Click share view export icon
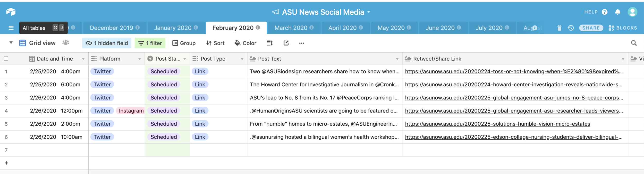Viewport: 644px width, 174px height. point(286,43)
